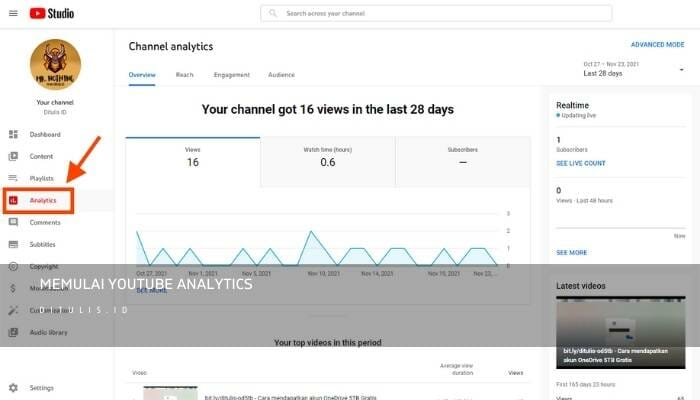Click the Dashboard sidebar icon

(x=13, y=134)
